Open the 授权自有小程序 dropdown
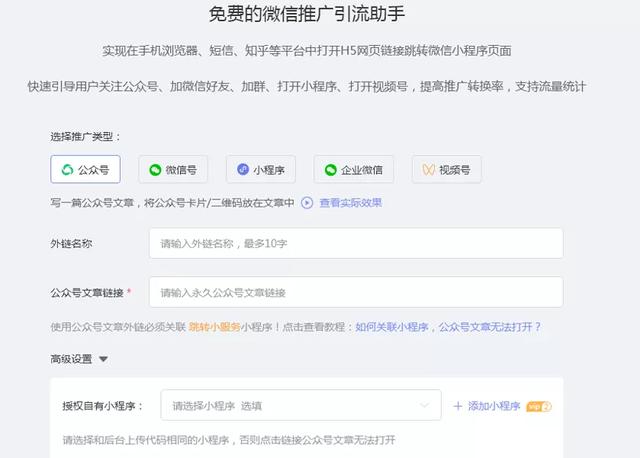Image resolution: width=640 pixels, height=458 pixels. pyautogui.click(x=301, y=405)
